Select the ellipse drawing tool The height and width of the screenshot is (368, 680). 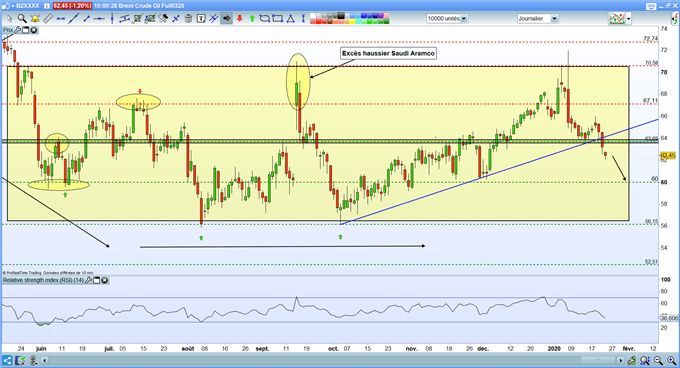point(265,19)
